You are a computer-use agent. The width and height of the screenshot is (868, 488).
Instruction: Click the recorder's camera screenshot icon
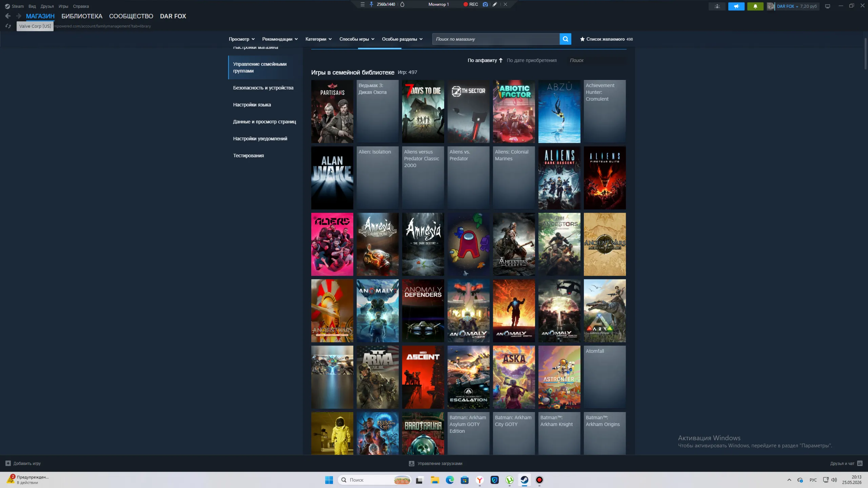point(485,4)
